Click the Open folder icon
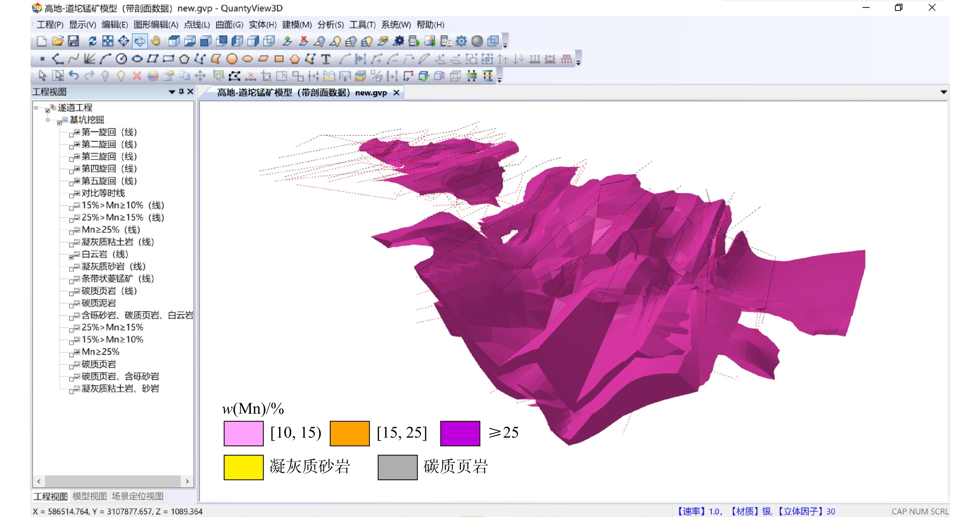 tap(58, 41)
